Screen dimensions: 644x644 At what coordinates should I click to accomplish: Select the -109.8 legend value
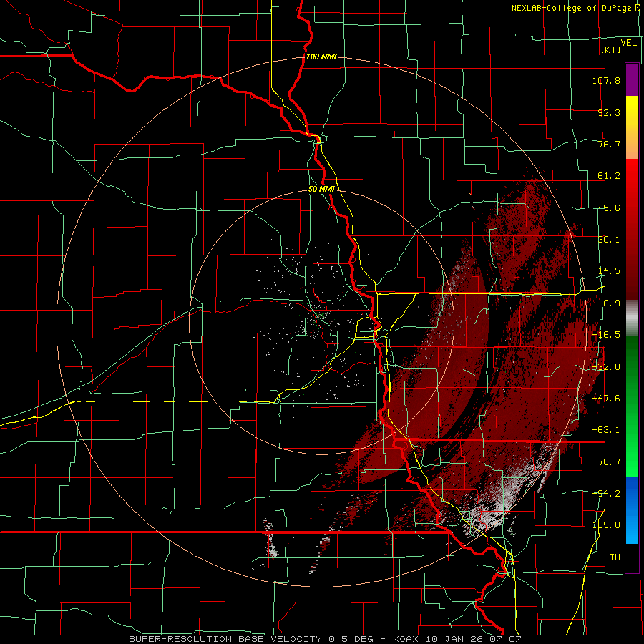(x=604, y=525)
